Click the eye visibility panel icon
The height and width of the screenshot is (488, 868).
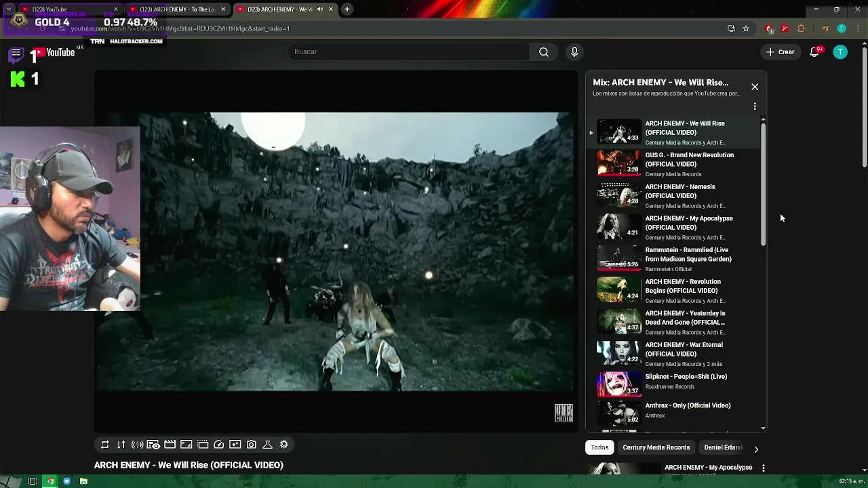click(x=154, y=445)
